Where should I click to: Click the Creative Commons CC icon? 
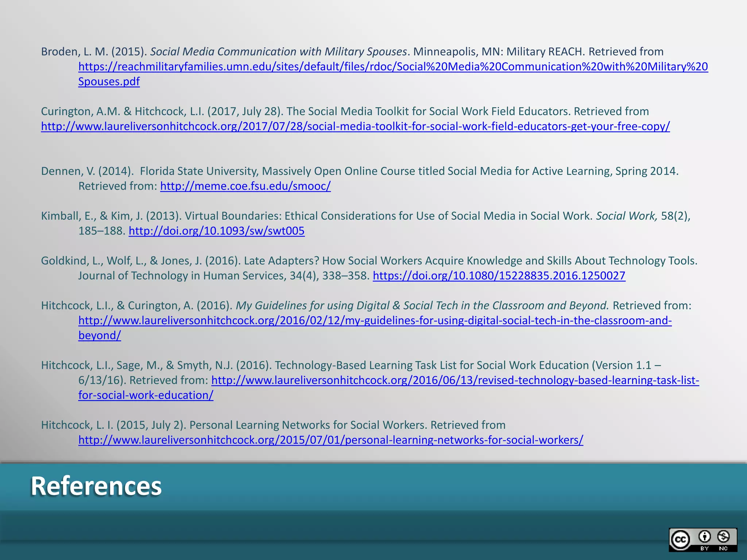[681, 540]
